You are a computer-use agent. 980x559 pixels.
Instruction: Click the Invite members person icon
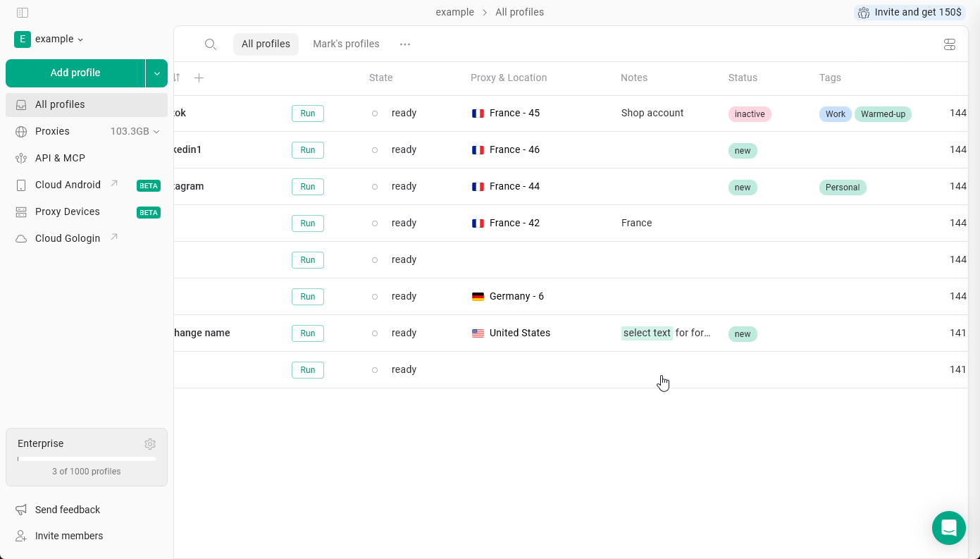[x=21, y=536]
